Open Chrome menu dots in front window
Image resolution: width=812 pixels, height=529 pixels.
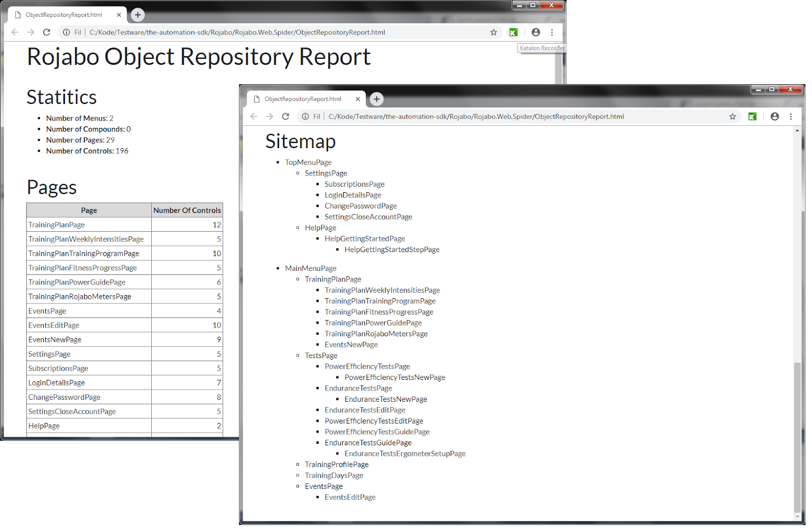(791, 116)
